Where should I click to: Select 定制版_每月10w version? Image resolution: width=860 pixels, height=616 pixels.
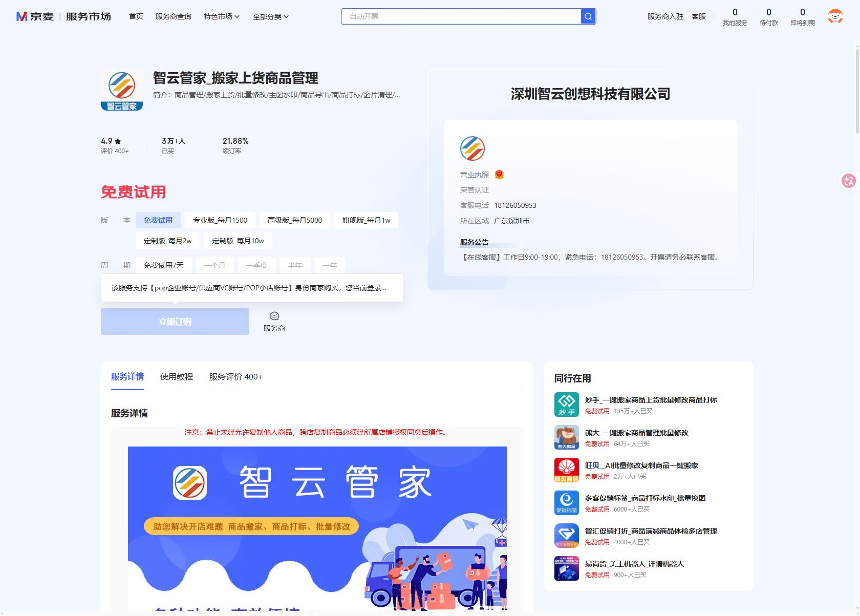tap(238, 241)
